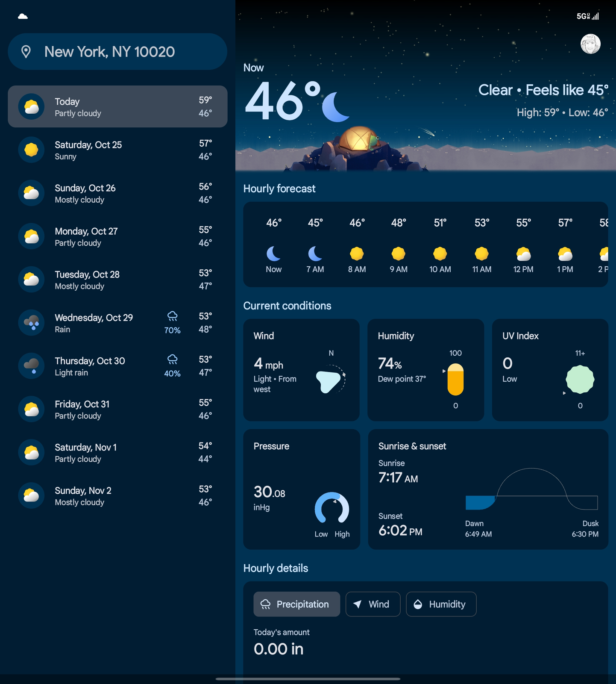
Task: Select Friday, Oct 31 in forecast list
Action: 117,410
